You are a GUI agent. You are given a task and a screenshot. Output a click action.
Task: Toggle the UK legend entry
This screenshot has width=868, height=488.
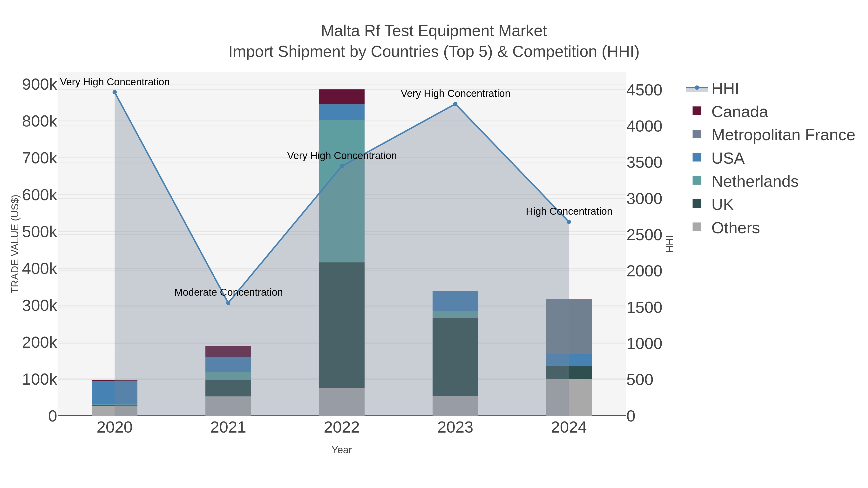(x=713, y=204)
